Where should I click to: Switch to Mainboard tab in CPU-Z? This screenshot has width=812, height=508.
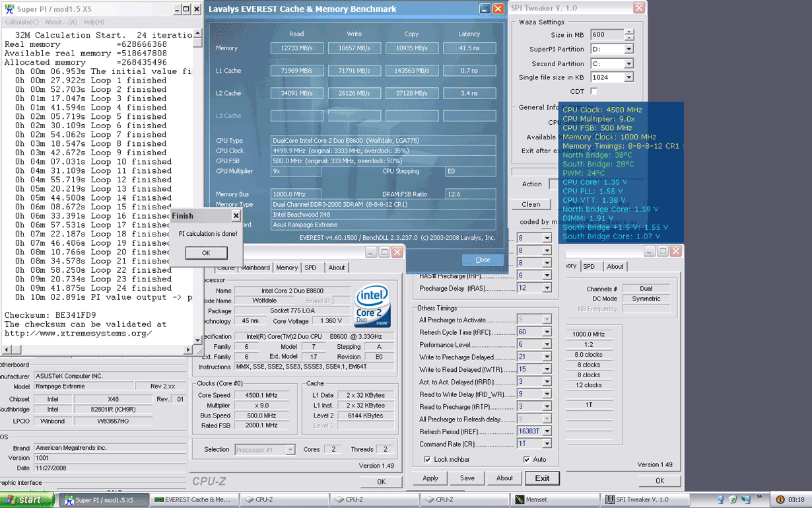tap(255, 268)
